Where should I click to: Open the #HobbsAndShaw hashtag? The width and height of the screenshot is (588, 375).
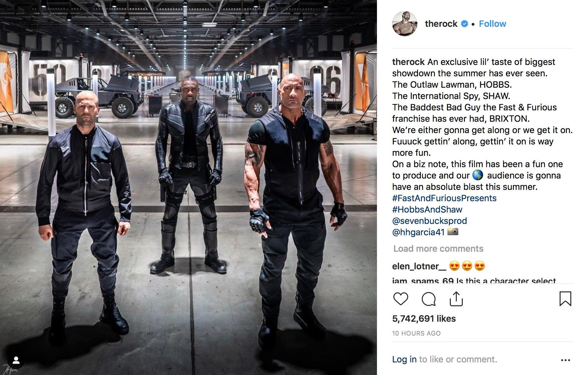point(427,209)
